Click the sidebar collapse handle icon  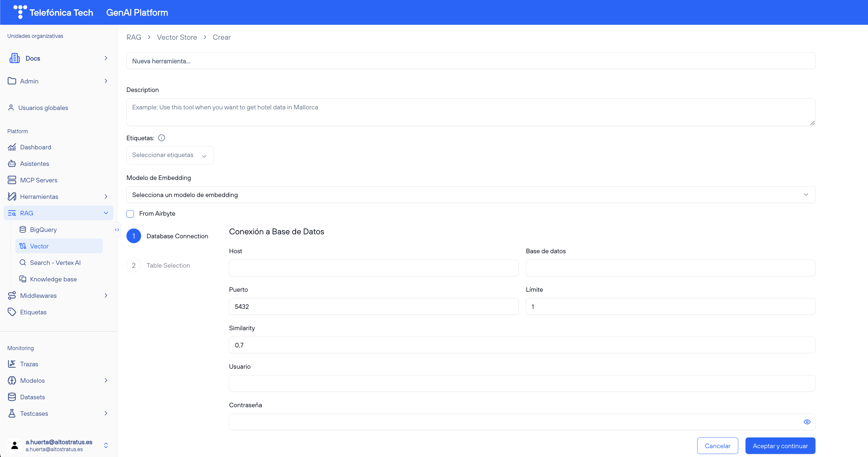click(x=117, y=230)
